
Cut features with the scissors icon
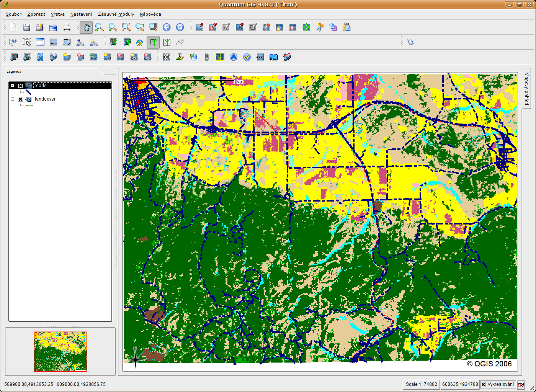320,27
